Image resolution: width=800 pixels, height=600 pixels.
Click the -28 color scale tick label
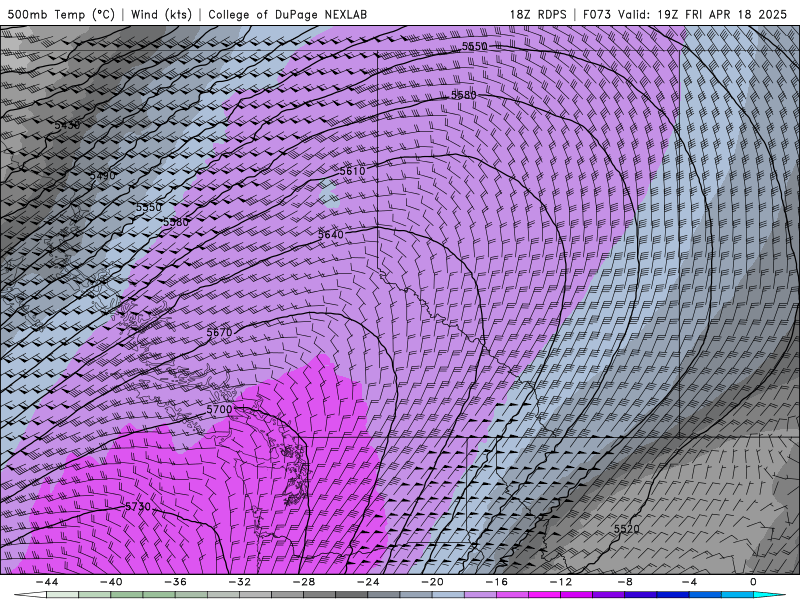(x=304, y=582)
